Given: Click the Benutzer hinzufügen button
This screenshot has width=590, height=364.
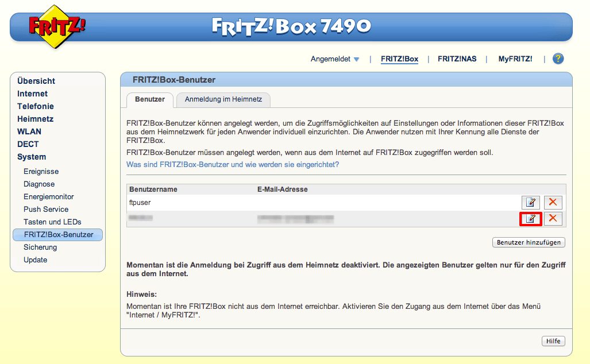Looking at the screenshot, I should (529, 242).
